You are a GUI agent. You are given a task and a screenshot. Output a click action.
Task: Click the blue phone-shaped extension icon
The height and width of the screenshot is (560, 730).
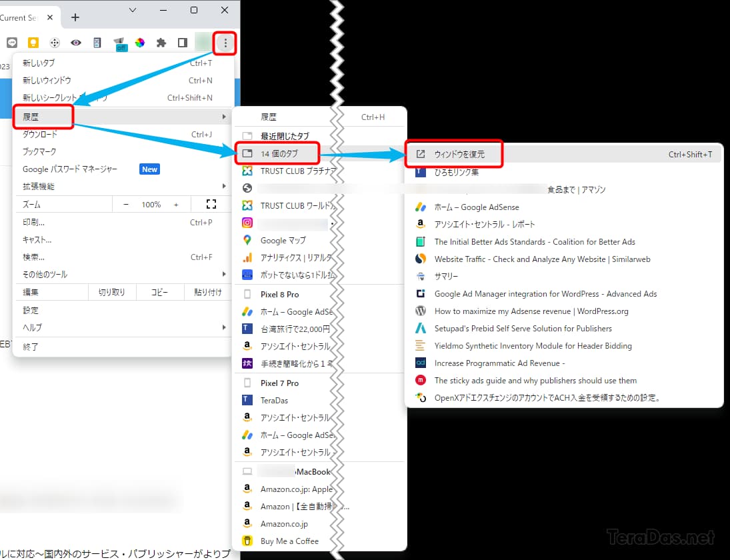97,43
